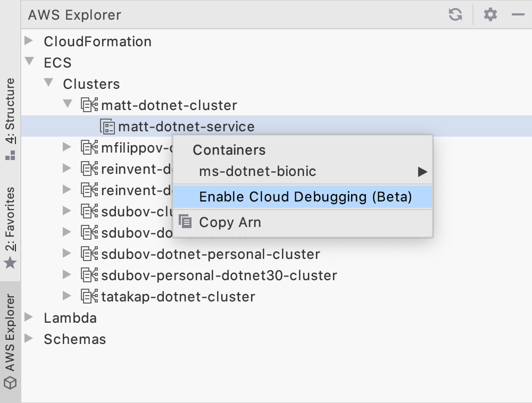Open the ms-dotnet-bionic submenu arrow
Viewport: 532px width, 403px height.
pyautogui.click(x=422, y=172)
